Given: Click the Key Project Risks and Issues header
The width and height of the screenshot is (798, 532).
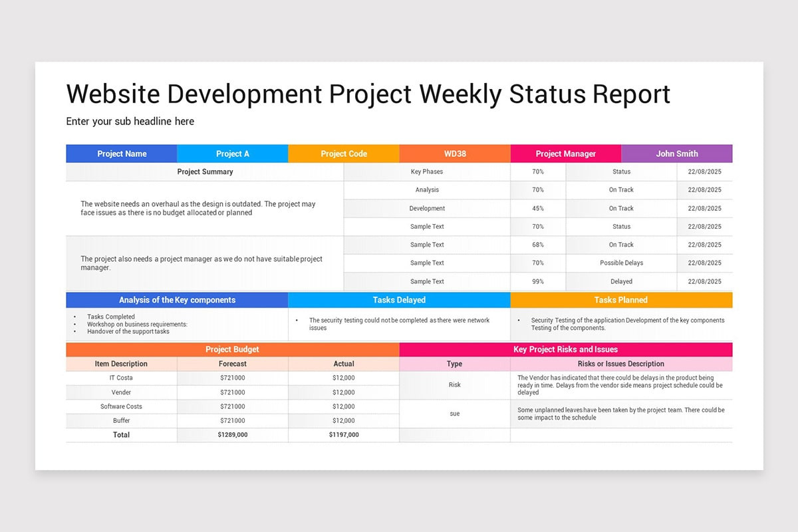Looking at the screenshot, I should (565, 349).
